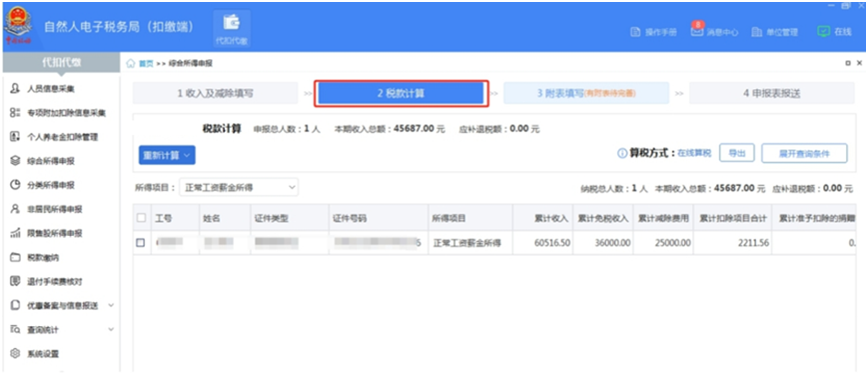Click the 税款缴纳 folder icon
The height and width of the screenshot is (375, 868).
pyautogui.click(x=15, y=258)
